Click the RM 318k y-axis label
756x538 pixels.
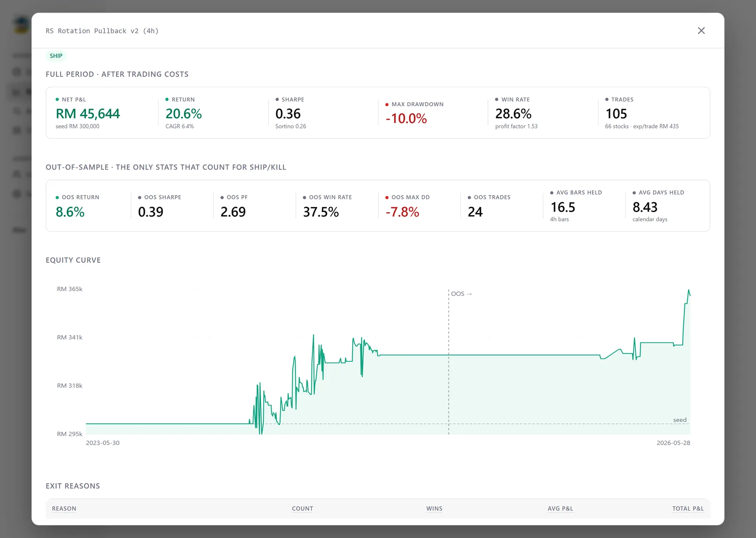70,385
